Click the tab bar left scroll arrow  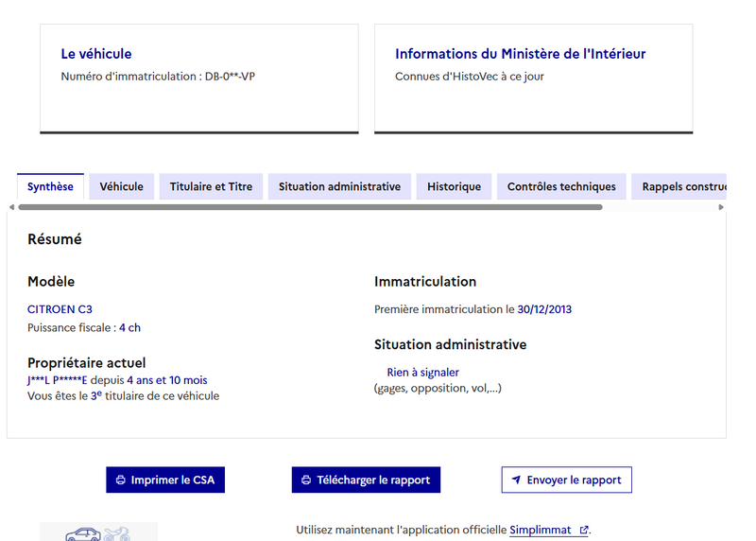[11, 207]
